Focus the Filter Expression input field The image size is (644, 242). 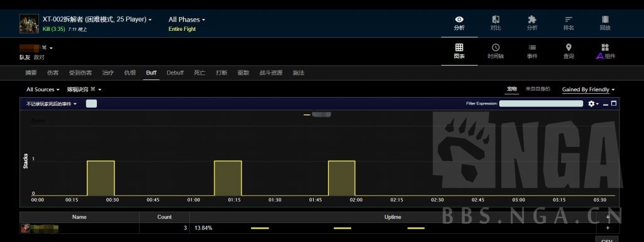point(541,104)
